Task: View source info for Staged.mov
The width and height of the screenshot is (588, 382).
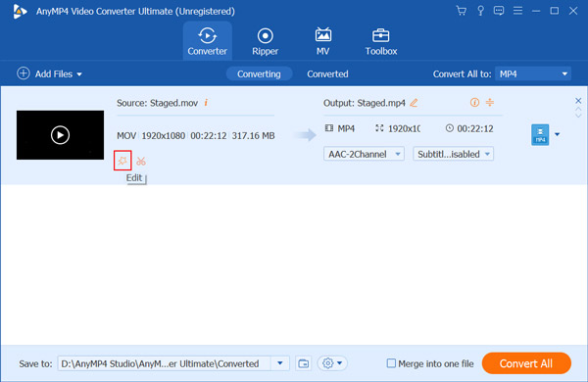Action: click(x=206, y=102)
